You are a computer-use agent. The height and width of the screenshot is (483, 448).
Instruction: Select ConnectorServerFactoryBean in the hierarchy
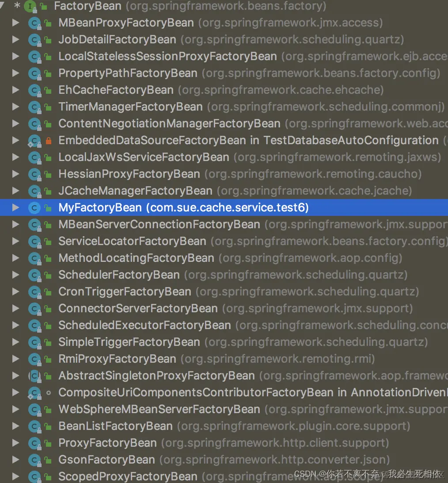(x=224, y=308)
